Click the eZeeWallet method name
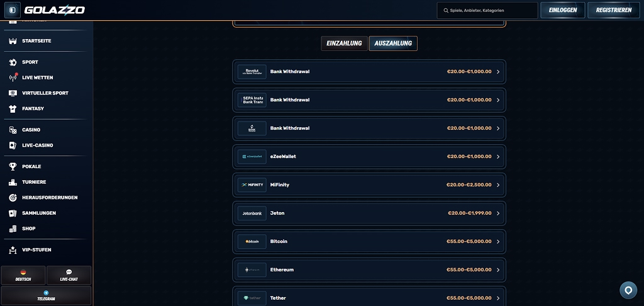644x306 pixels. click(x=283, y=157)
